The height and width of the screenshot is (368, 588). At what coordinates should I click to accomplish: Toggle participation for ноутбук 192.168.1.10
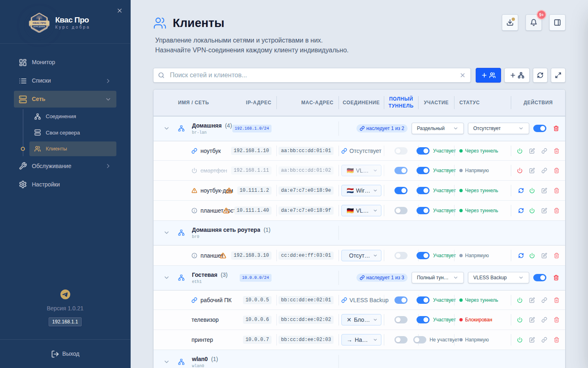[x=423, y=151]
